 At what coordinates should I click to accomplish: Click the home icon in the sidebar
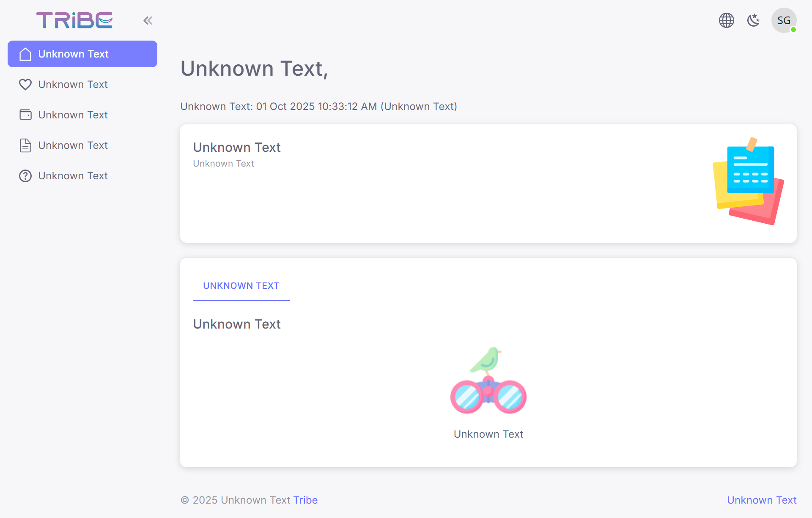pyautogui.click(x=25, y=54)
